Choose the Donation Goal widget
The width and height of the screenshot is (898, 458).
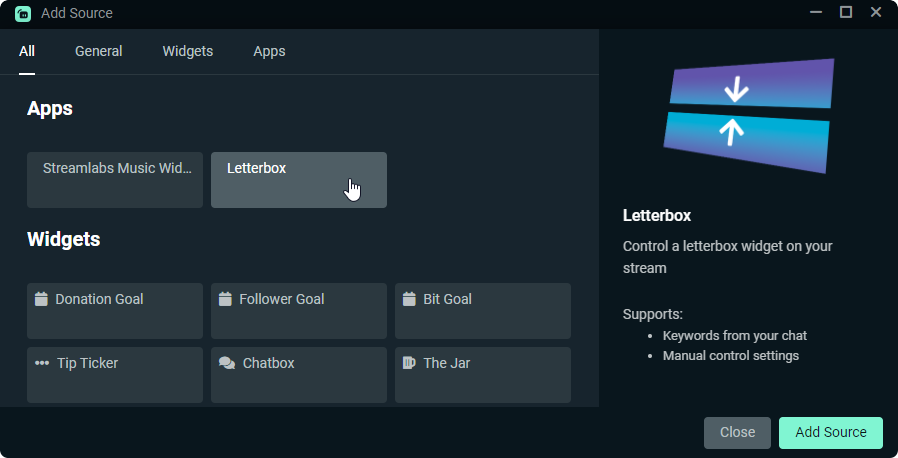[115, 311]
